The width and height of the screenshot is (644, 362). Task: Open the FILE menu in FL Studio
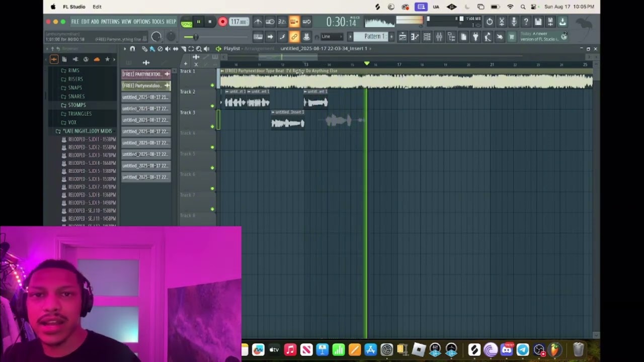pyautogui.click(x=75, y=22)
